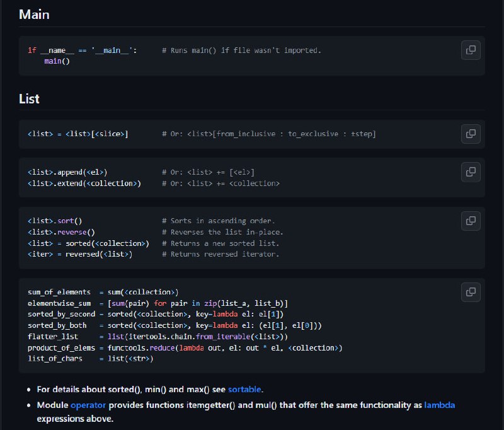Copy the sum_of_elements code block
The height and width of the screenshot is (430, 504).
coord(471,292)
